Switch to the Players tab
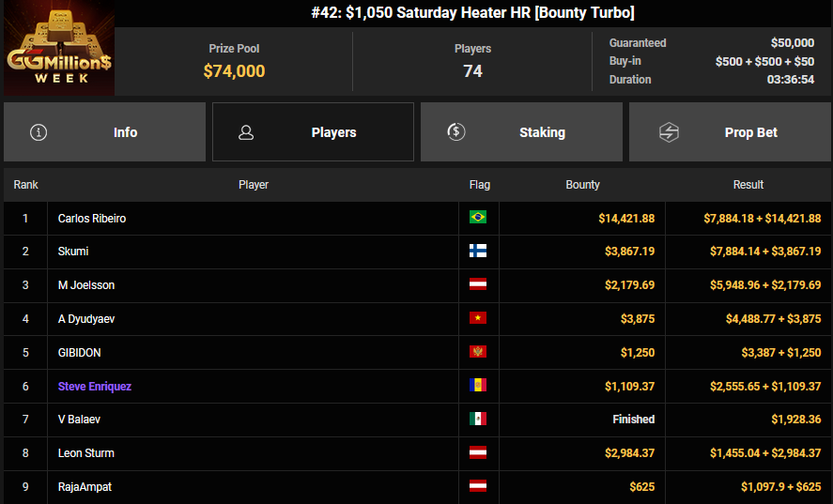The width and height of the screenshot is (833, 504). [x=313, y=132]
